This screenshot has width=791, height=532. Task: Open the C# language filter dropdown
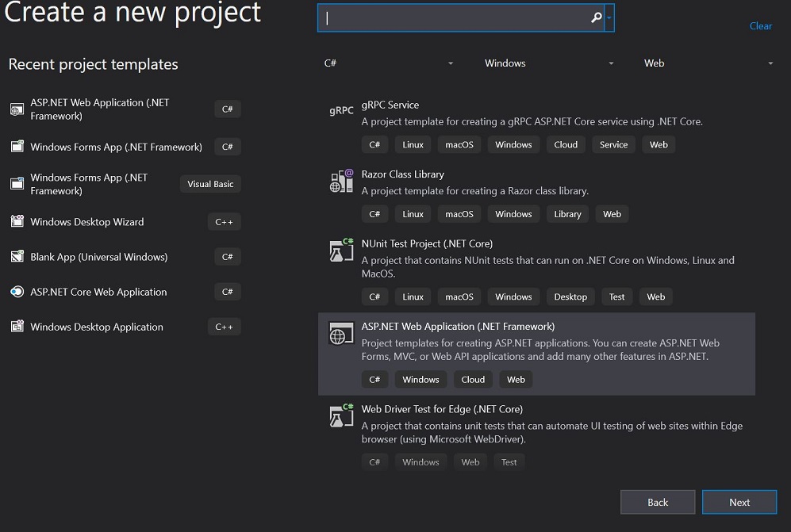[389, 63]
